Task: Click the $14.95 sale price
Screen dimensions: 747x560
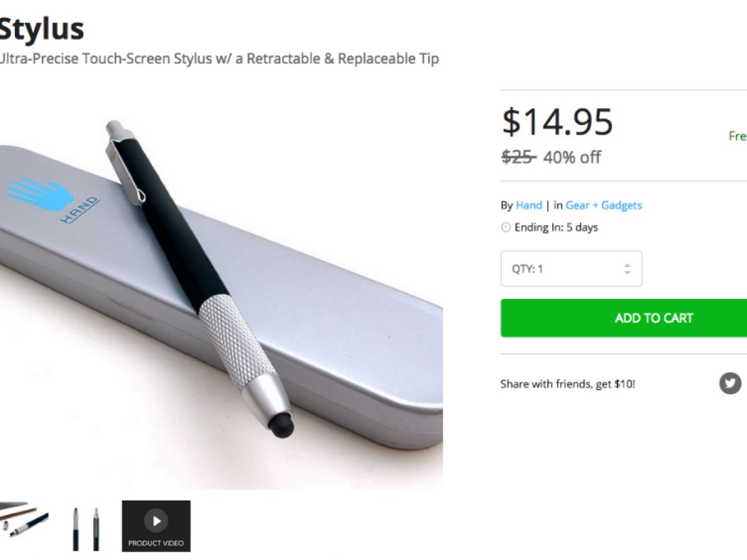Action: click(x=557, y=122)
